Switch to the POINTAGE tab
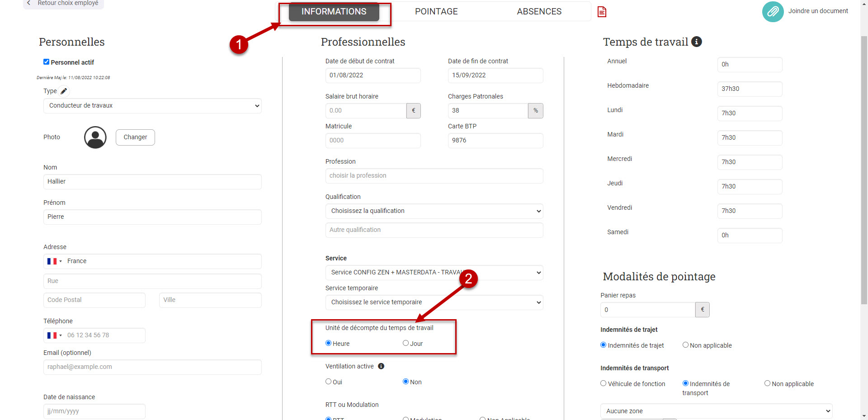868x420 pixels. (x=436, y=12)
